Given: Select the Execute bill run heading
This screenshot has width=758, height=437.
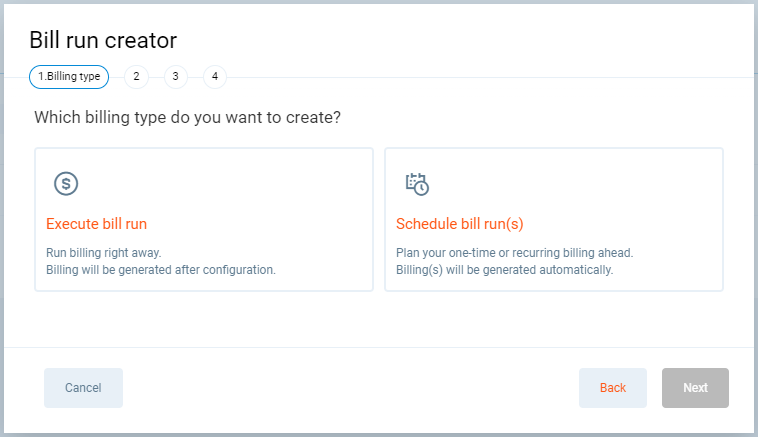Looking at the screenshot, I should [97, 224].
